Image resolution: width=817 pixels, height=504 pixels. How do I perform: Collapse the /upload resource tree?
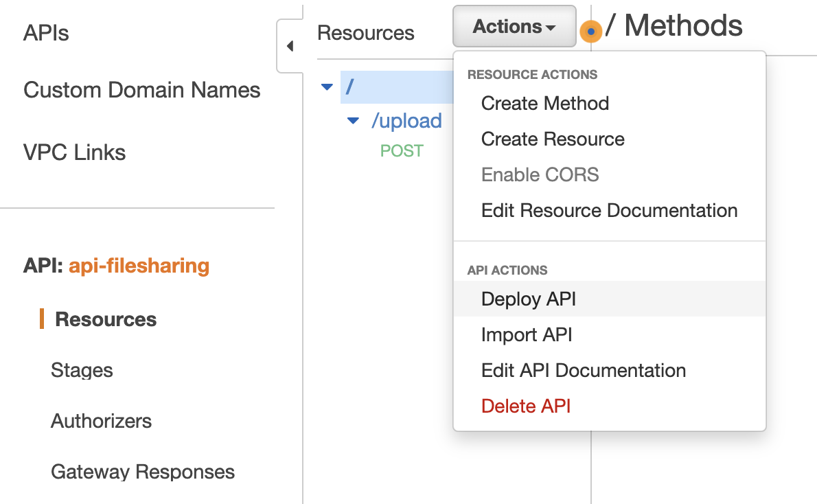(x=352, y=120)
